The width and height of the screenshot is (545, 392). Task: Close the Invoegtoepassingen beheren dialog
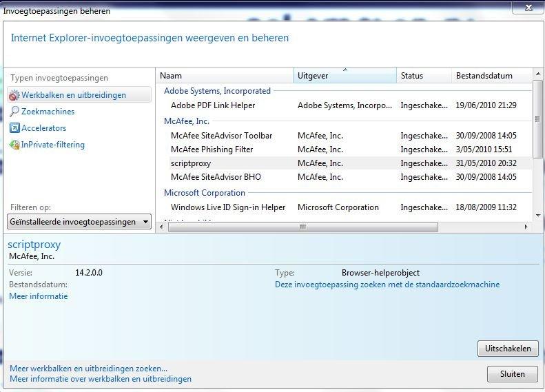click(528, 8)
